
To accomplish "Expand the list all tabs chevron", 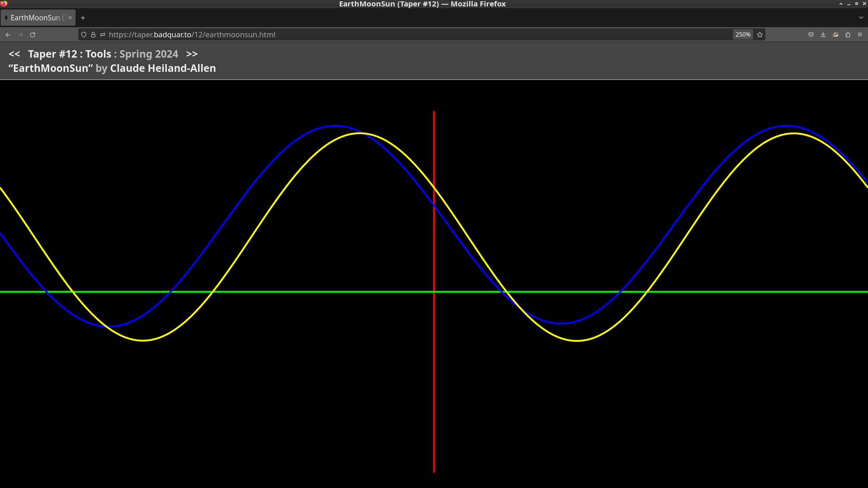I will click(x=861, y=18).
